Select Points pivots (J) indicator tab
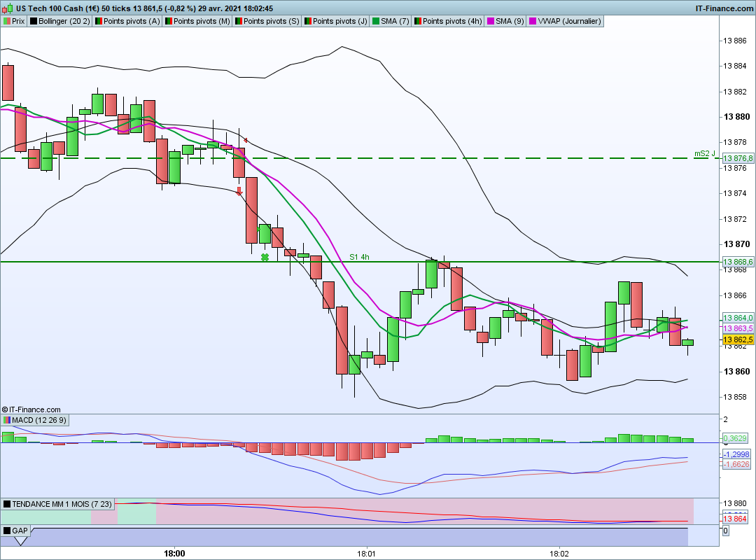This screenshot has height=560, width=756. 336,21
